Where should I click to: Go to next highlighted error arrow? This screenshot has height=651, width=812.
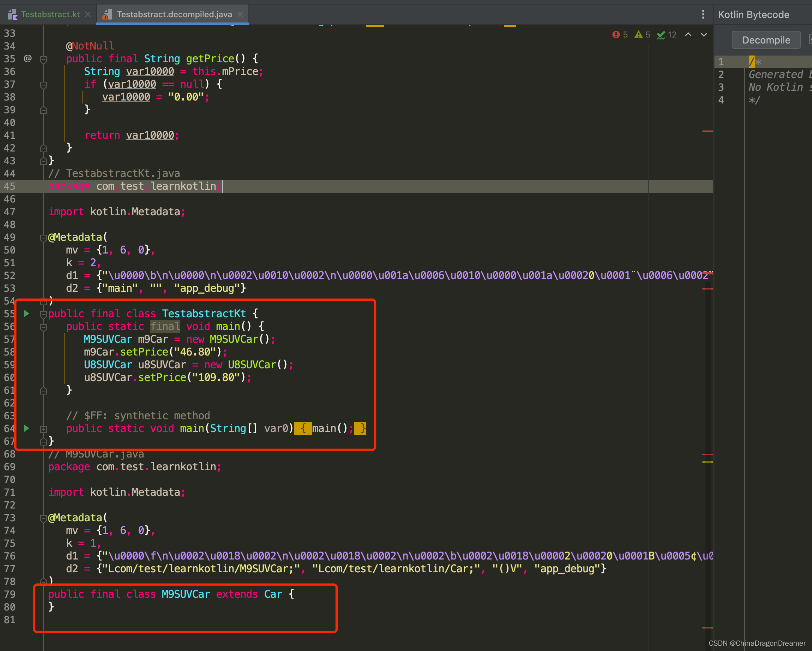(704, 34)
